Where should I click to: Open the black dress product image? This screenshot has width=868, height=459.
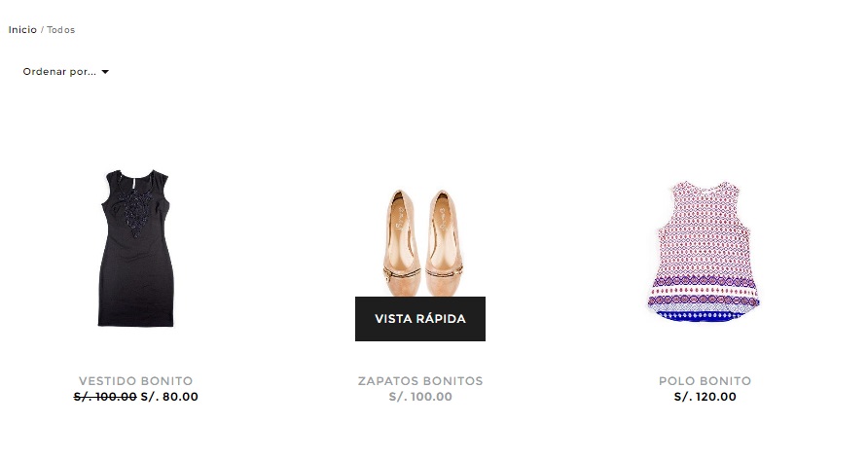[135, 248]
